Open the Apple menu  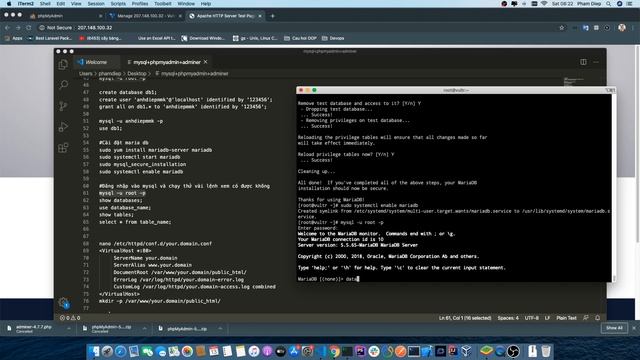coord(9,4)
